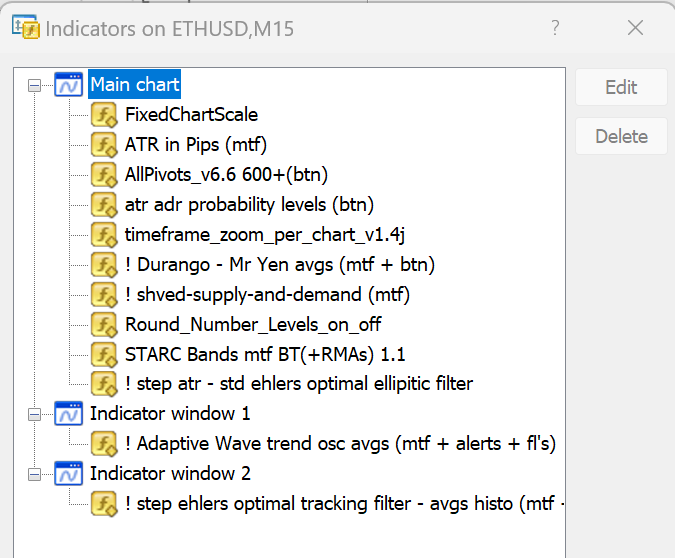Click the STARC Bands indicator icon

point(104,354)
